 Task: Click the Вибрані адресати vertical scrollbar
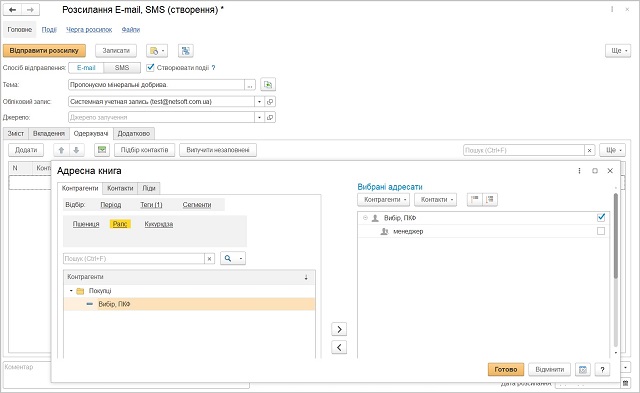[616, 236]
